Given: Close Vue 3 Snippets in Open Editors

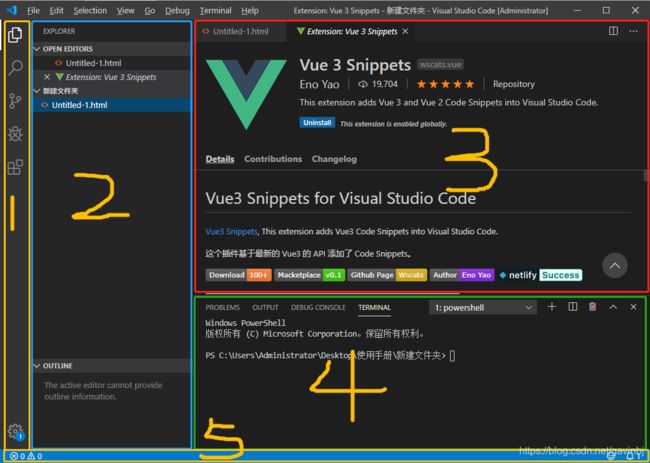Looking at the screenshot, I should pyautogui.click(x=47, y=77).
